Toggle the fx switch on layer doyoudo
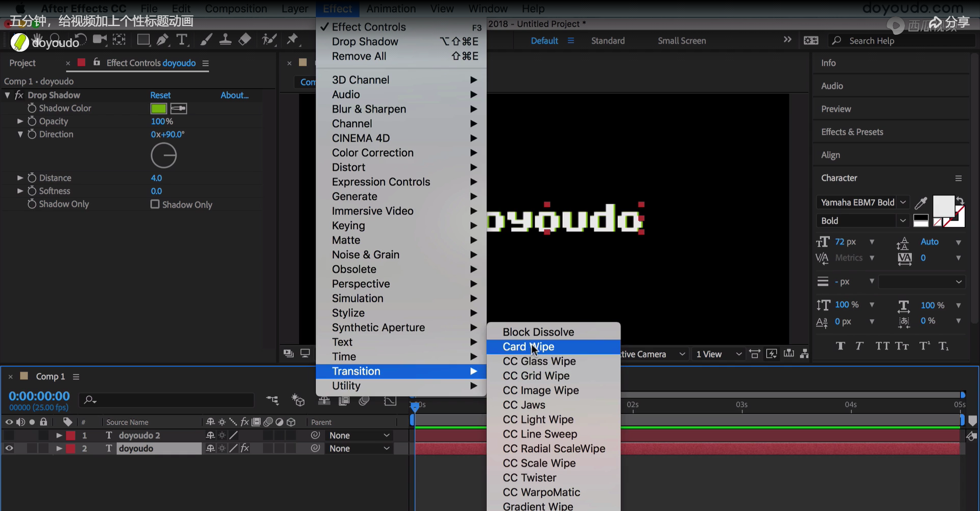This screenshot has width=980, height=511. [x=245, y=448]
